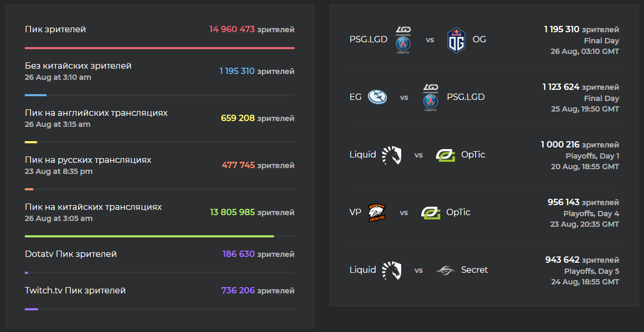Click the OpTic logo in the VP match
Screen dimensions: 644x332
(431, 213)
